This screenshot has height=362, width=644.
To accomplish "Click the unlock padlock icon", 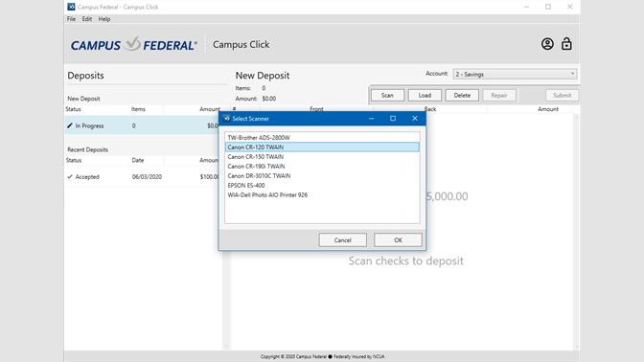I will click(x=566, y=43).
